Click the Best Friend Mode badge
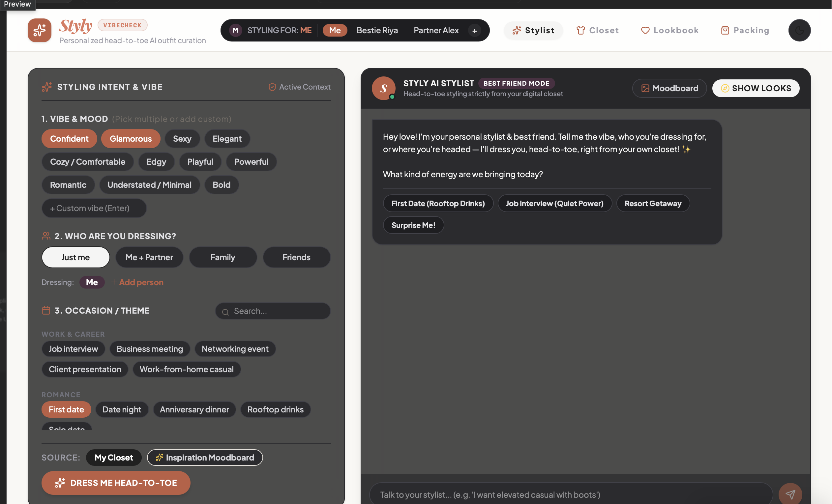The height and width of the screenshot is (504, 832). [516, 83]
